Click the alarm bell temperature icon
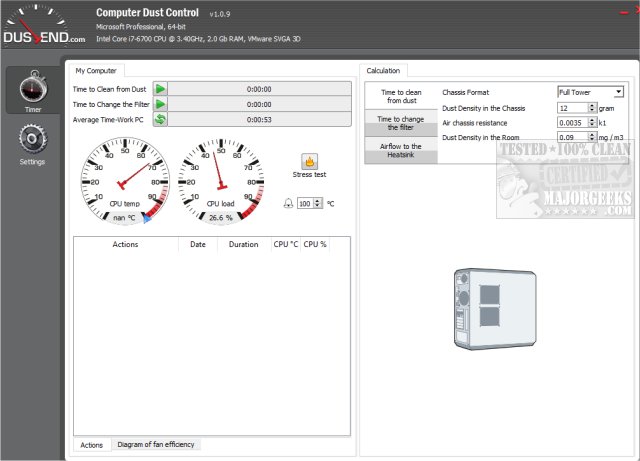The image size is (640, 461). pos(290,203)
